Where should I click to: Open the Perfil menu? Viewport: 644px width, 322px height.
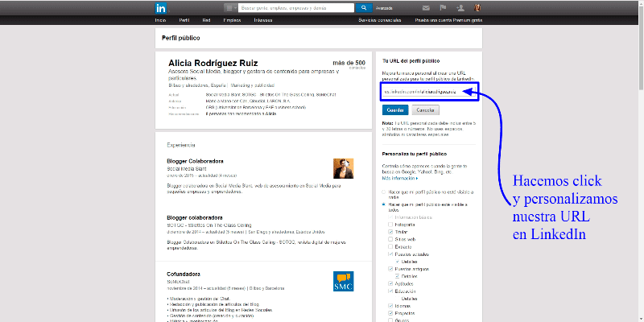(184, 19)
